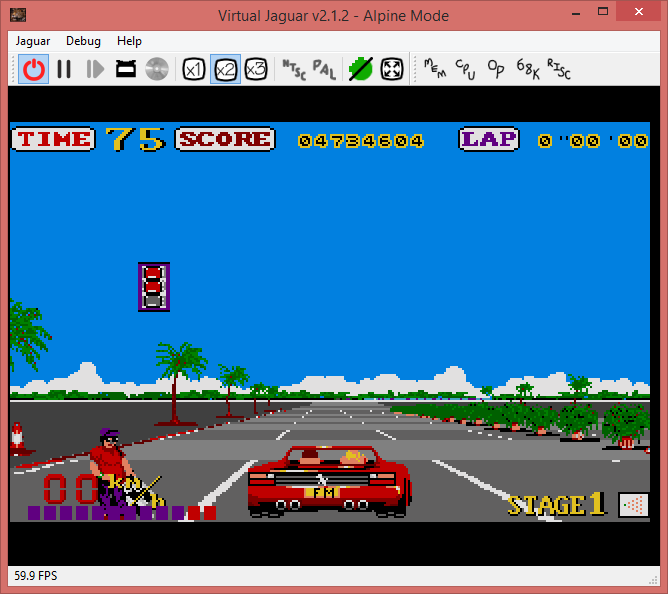The height and width of the screenshot is (594, 668).
Task: Click the CD disc icon
Action: click(x=156, y=69)
